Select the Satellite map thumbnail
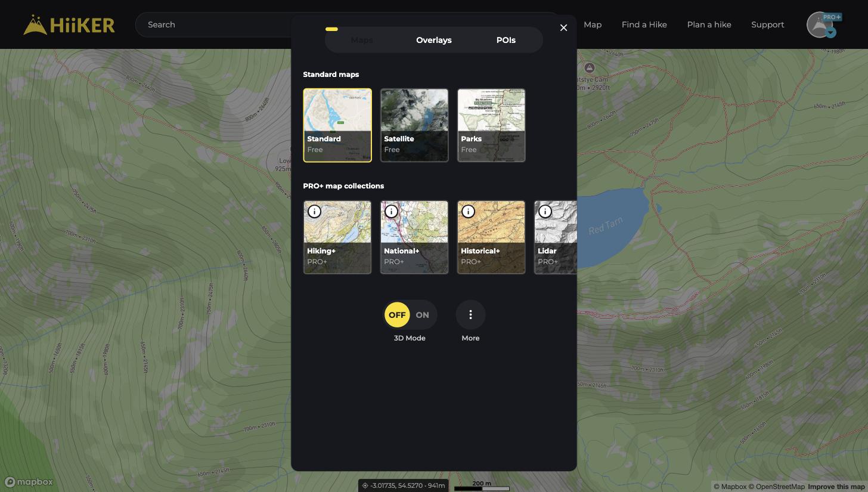The width and height of the screenshot is (868, 492). coord(414,125)
